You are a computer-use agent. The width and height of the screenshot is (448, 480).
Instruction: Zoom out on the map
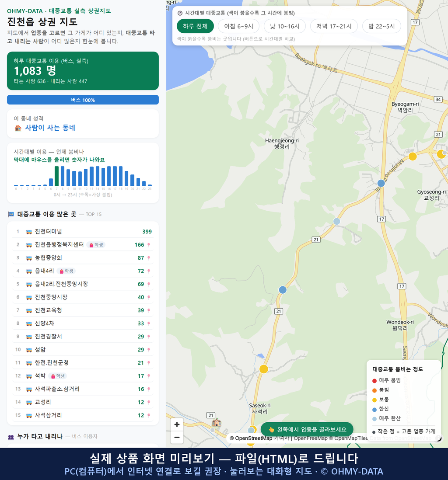(177, 438)
